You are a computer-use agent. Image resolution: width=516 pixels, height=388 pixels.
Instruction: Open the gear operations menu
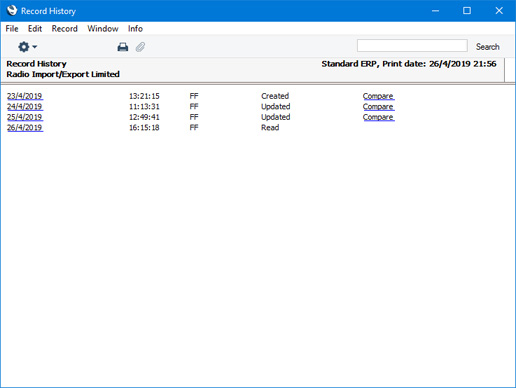point(27,47)
